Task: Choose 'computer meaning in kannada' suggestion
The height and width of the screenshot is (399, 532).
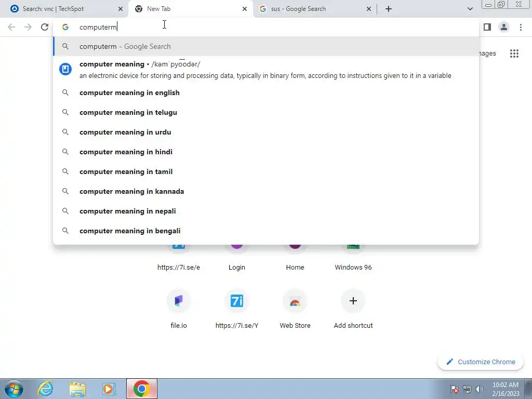Action: tap(266, 191)
